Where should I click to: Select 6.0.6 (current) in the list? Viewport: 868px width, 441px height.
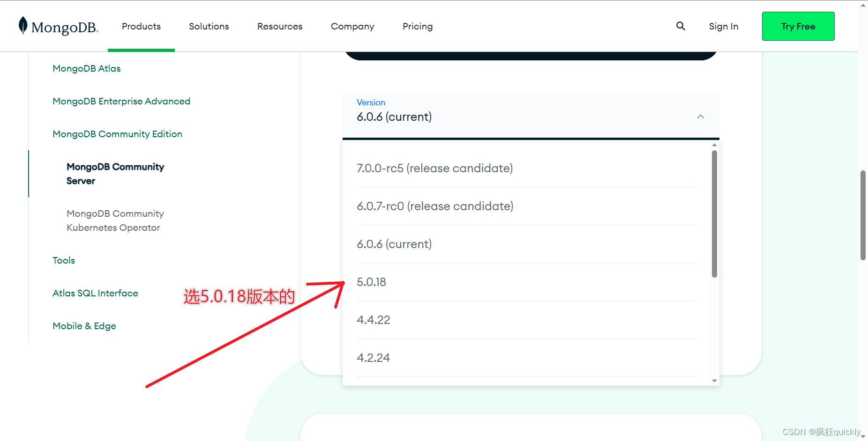coord(526,244)
